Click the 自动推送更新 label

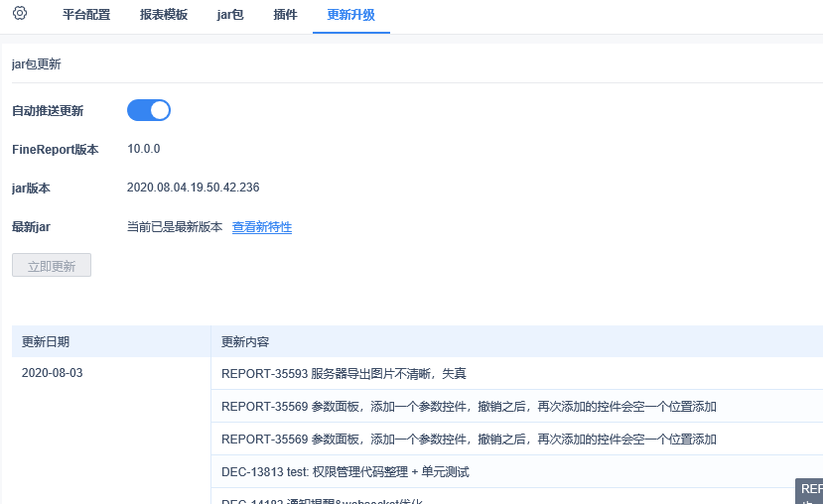pyautogui.click(x=48, y=111)
